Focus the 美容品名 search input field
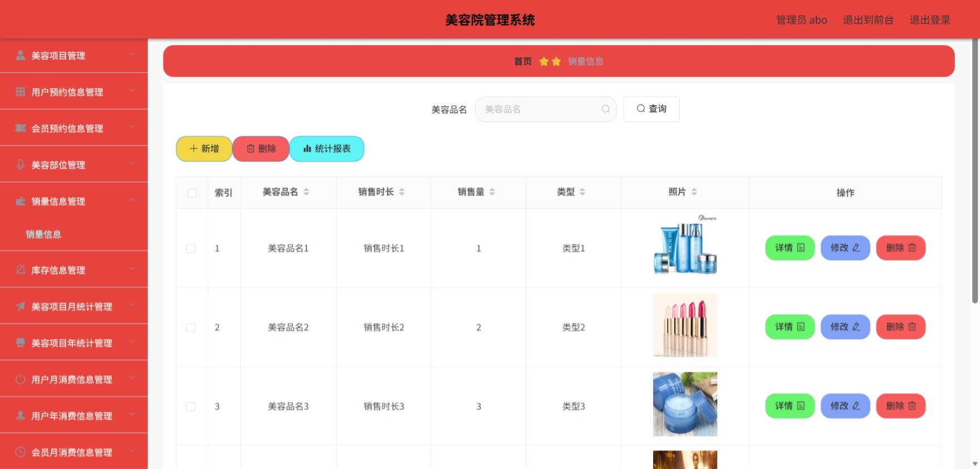The height and width of the screenshot is (469, 980). point(545,109)
